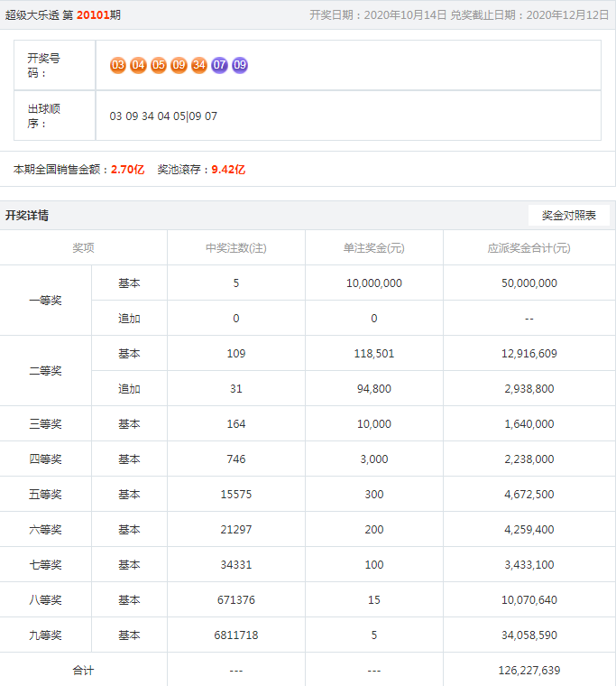This screenshot has width=616, height=686.
Task: Click the 出球顺序 number sequence text
Action: (x=163, y=116)
